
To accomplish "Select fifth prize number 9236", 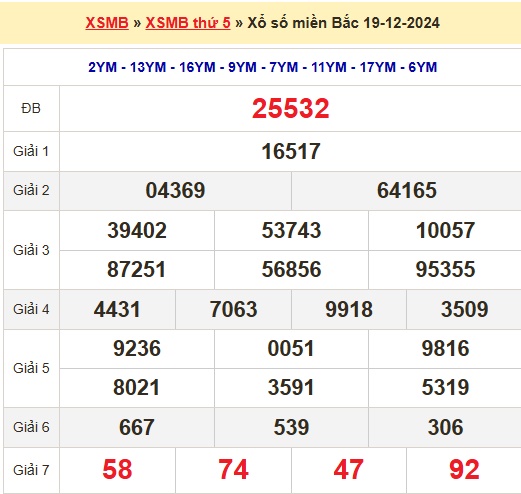I will click(x=137, y=349).
